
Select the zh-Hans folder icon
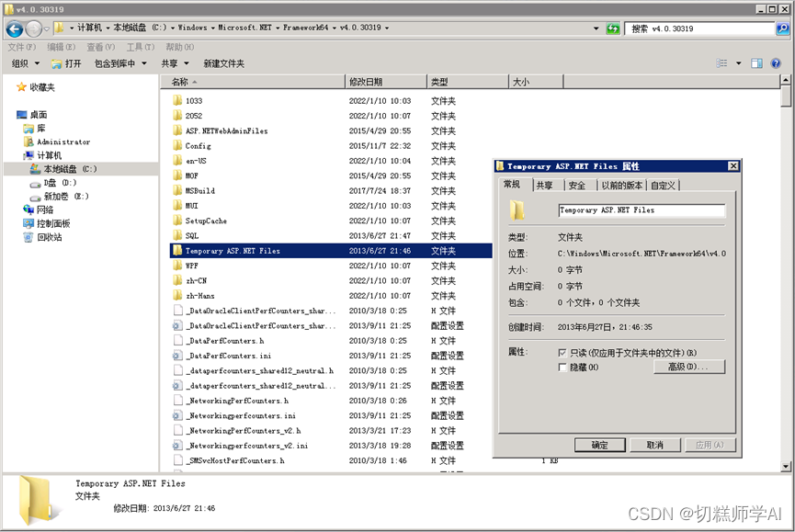pyautogui.click(x=177, y=295)
